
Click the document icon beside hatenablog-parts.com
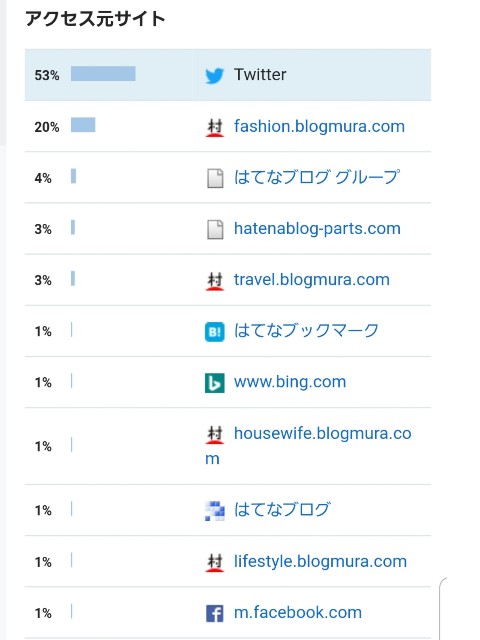pos(215,229)
